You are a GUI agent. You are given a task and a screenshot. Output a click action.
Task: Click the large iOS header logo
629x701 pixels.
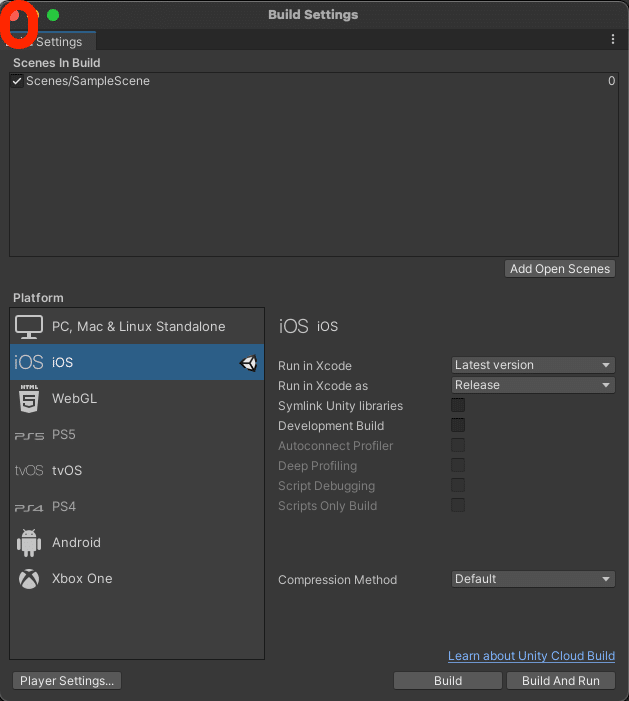pyautogui.click(x=293, y=326)
